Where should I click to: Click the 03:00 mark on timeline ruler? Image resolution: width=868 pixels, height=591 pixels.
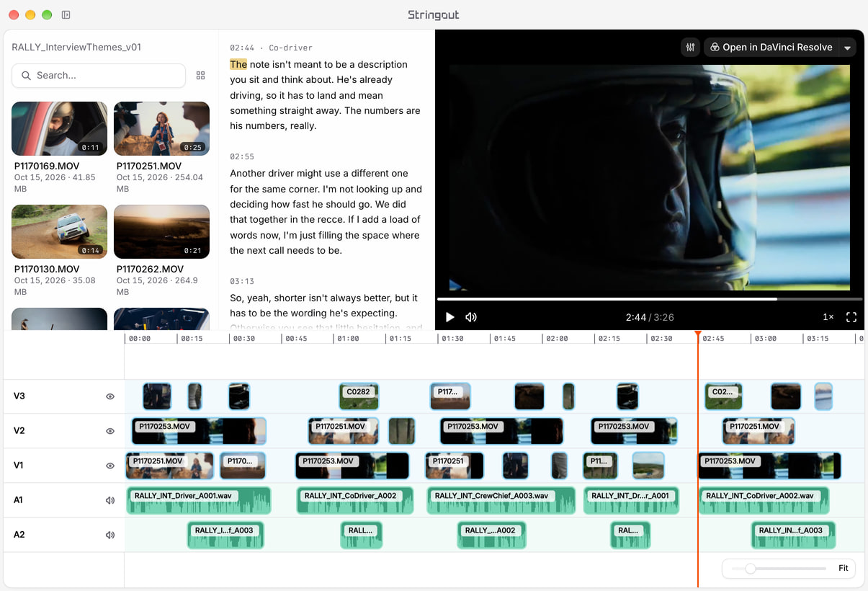(x=765, y=338)
